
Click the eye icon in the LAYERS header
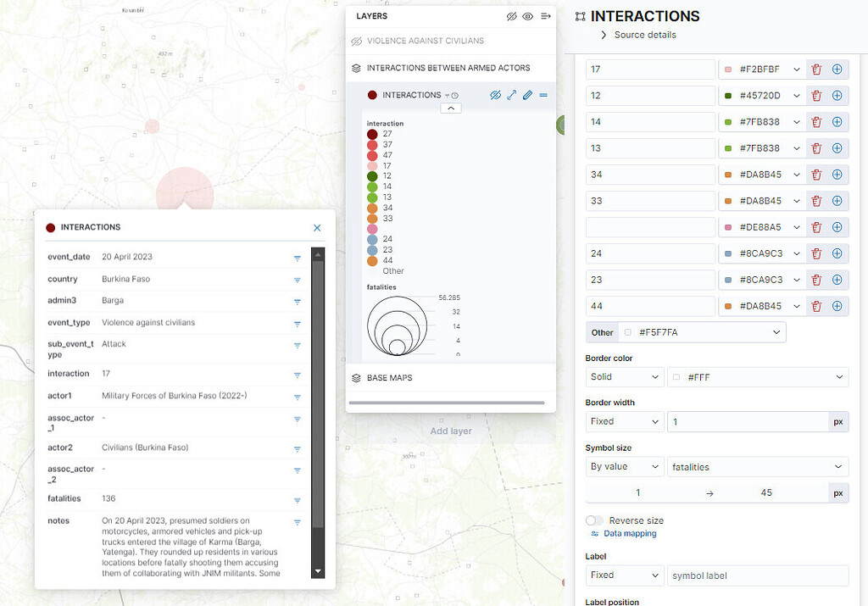(x=526, y=16)
